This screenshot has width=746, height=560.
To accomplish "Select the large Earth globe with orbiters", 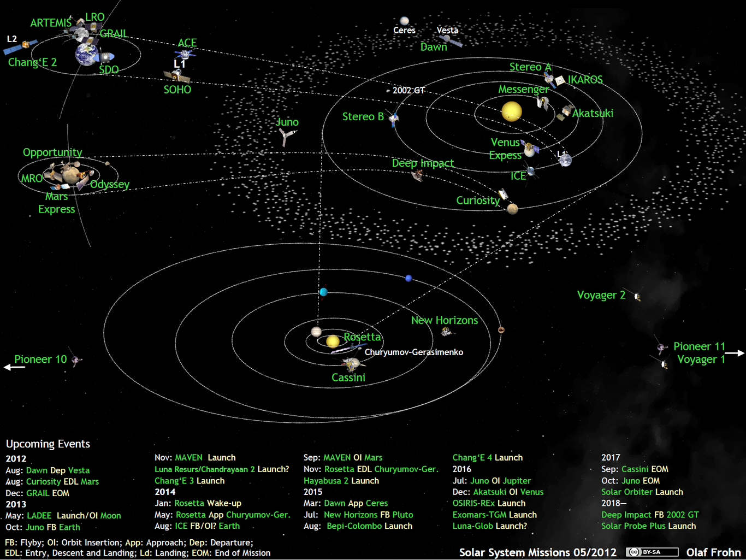I will (86, 55).
